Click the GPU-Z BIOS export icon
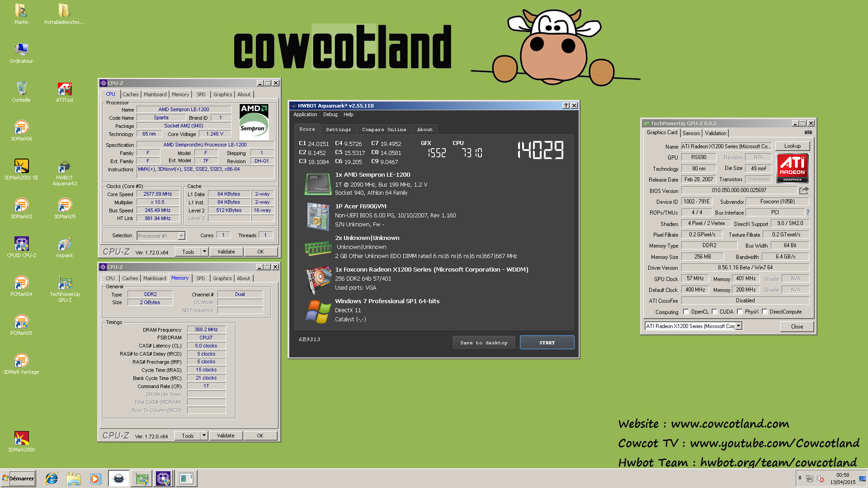 804,191
